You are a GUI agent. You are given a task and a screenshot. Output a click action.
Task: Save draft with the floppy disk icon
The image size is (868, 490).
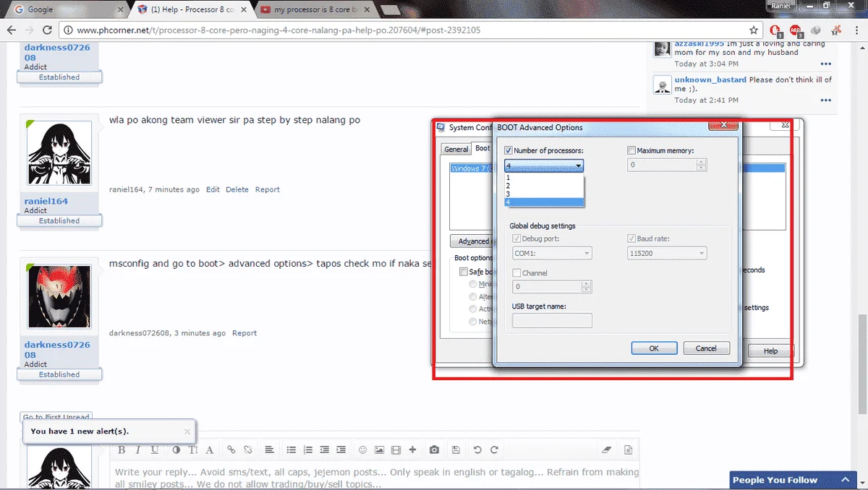[455, 450]
